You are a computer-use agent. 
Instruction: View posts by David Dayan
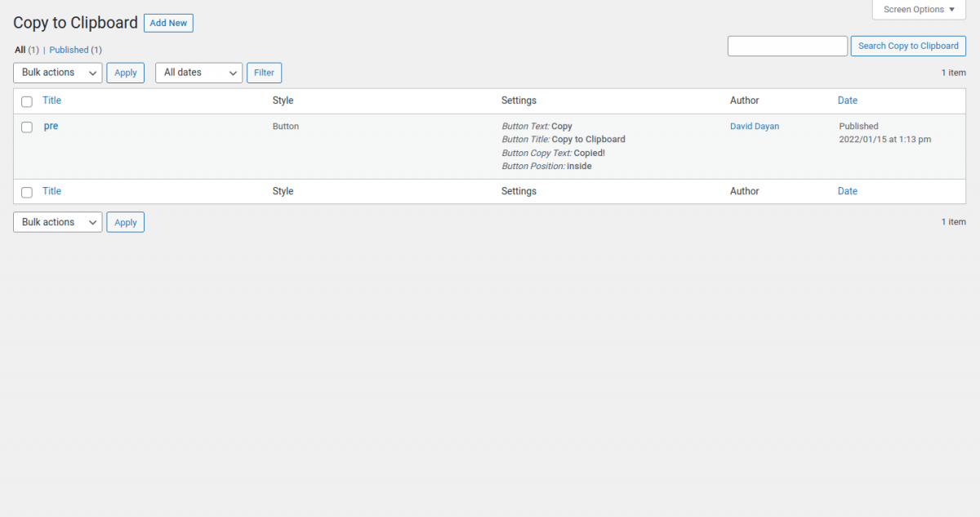[x=754, y=126]
